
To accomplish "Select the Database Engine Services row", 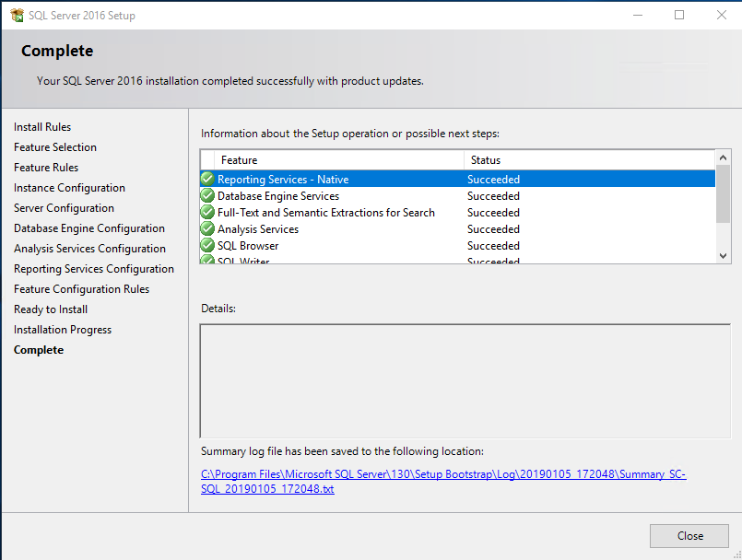I will point(457,195).
